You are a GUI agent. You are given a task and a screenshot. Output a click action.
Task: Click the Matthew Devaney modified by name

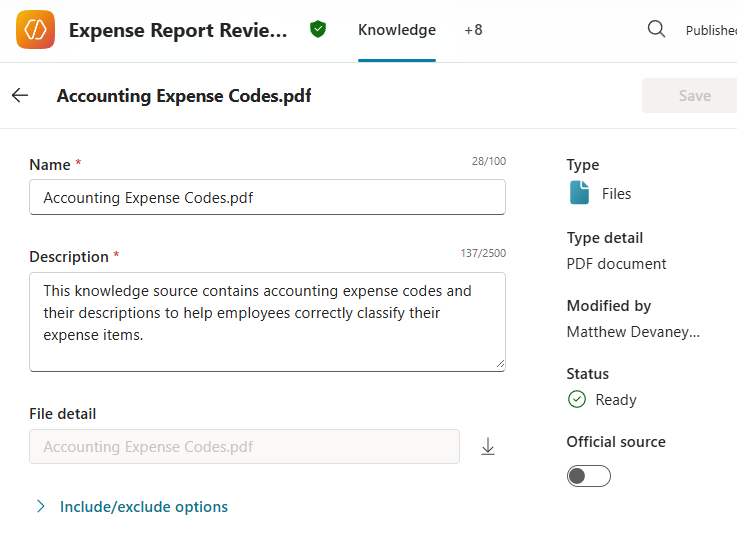click(x=632, y=332)
